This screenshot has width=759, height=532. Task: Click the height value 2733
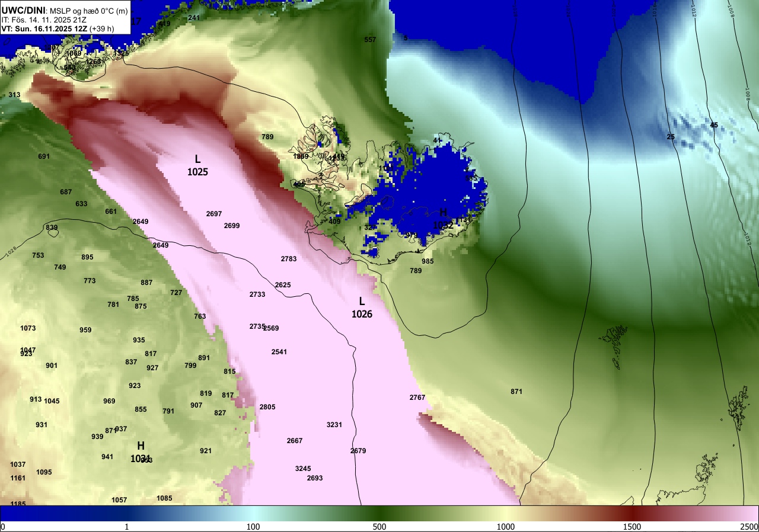point(257,294)
